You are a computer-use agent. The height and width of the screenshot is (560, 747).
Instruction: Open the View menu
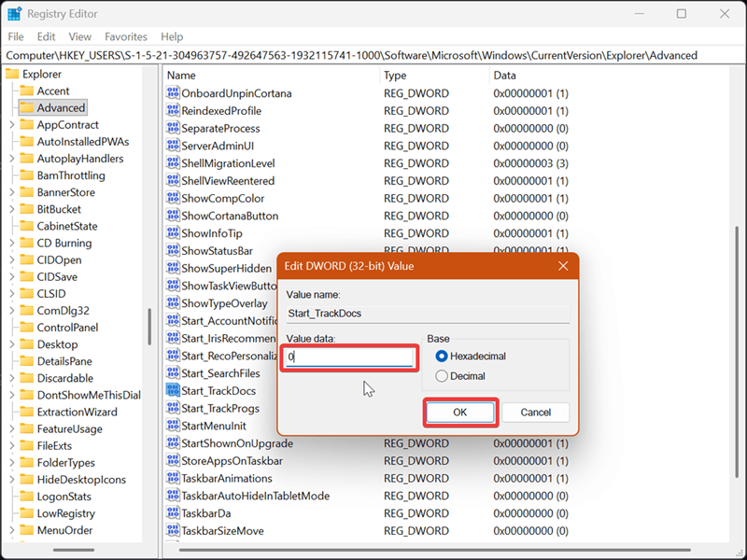point(79,36)
